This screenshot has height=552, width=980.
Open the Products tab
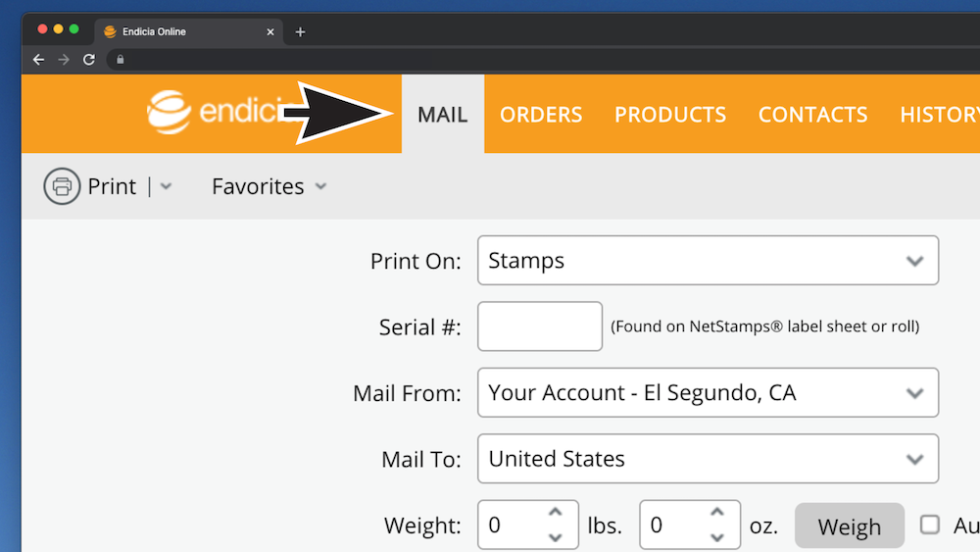pyautogui.click(x=670, y=115)
